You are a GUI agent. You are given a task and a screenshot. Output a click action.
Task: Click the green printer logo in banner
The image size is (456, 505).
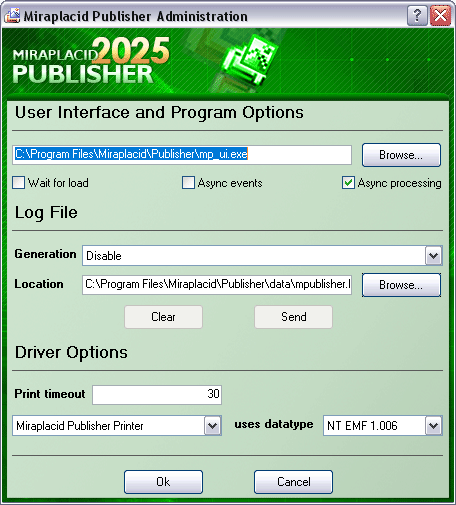(x=247, y=63)
